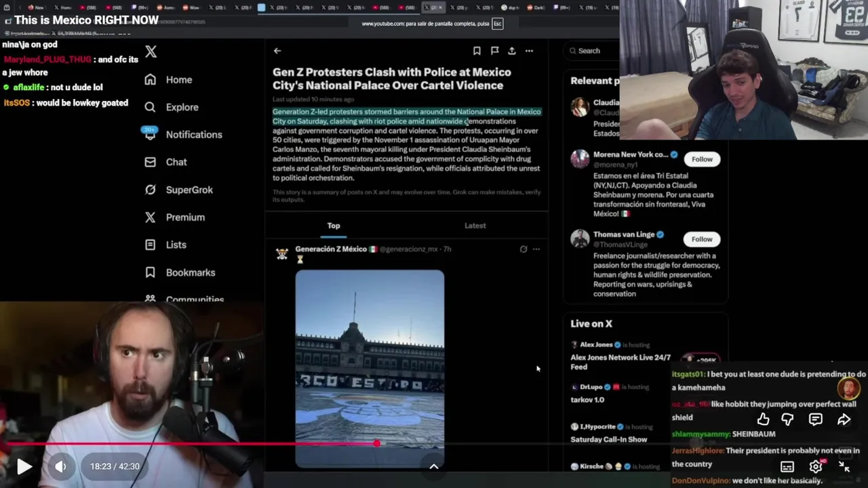Click the Esc key hint in the fullscreen notice
The image size is (868, 488).
point(498,24)
